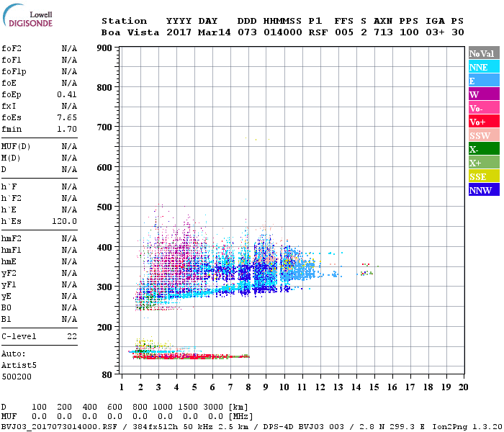Screen dimensions: 504x432
Task: Select the W purple legend swatch
Action: pos(484,94)
